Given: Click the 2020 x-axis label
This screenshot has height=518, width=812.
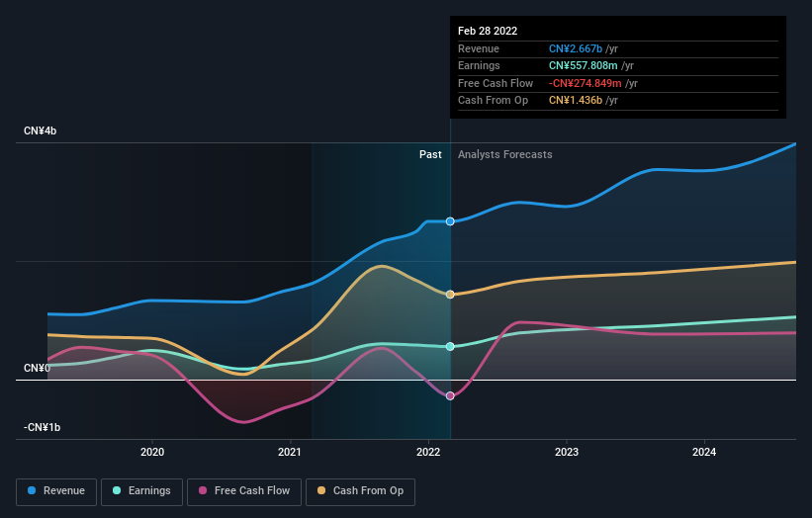Looking at the screenshot, I should [152, 452].
